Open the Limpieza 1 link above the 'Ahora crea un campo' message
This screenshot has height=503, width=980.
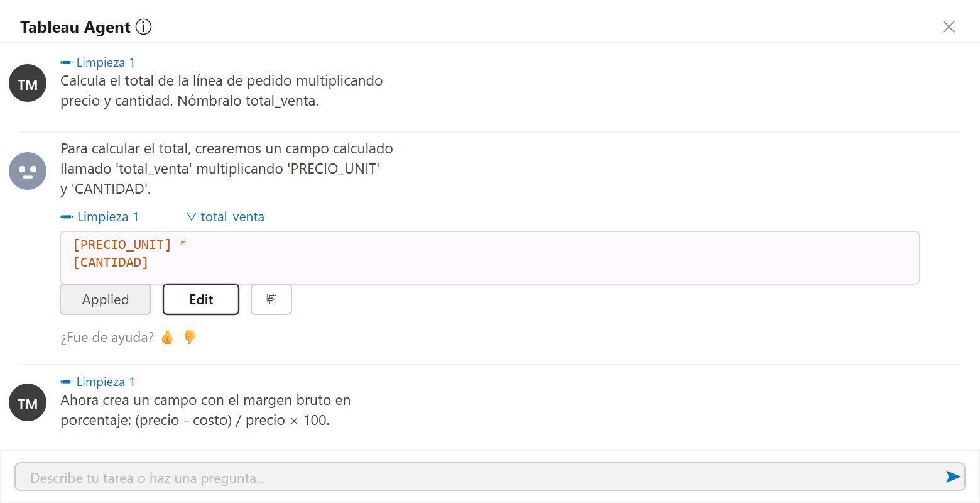97,382
